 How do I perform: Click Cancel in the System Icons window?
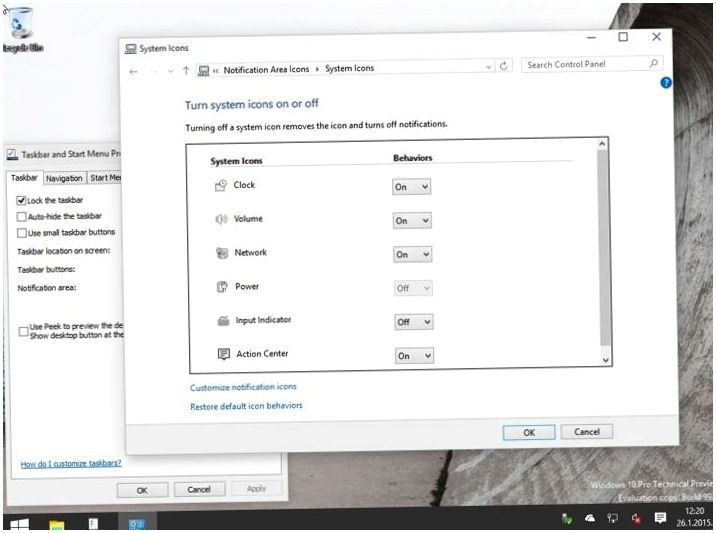point(587,432)
